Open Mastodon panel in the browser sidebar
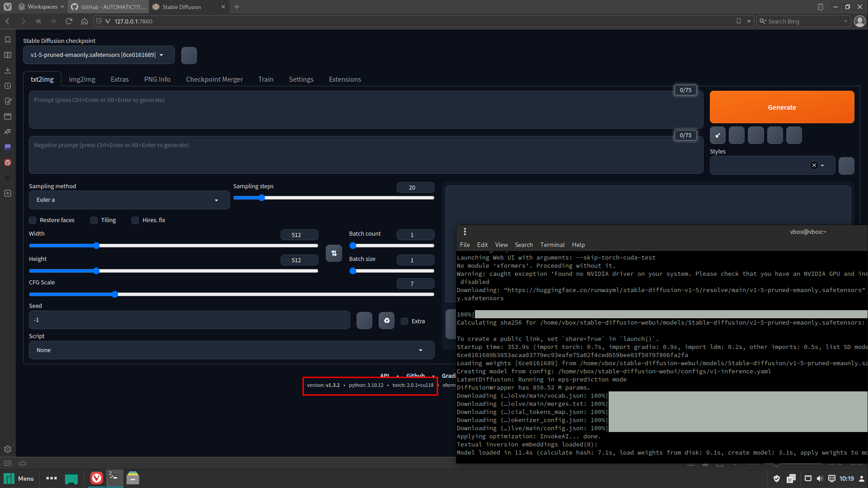 tap(8, 147)
